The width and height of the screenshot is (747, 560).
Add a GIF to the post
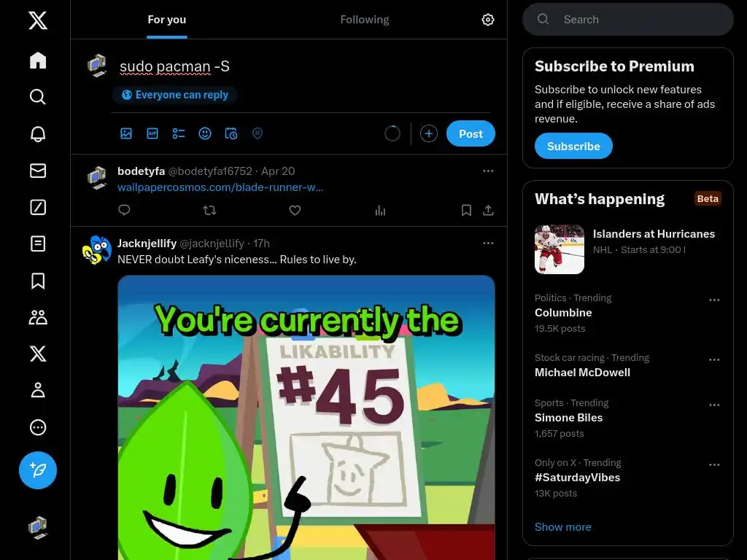pos(152,133)
